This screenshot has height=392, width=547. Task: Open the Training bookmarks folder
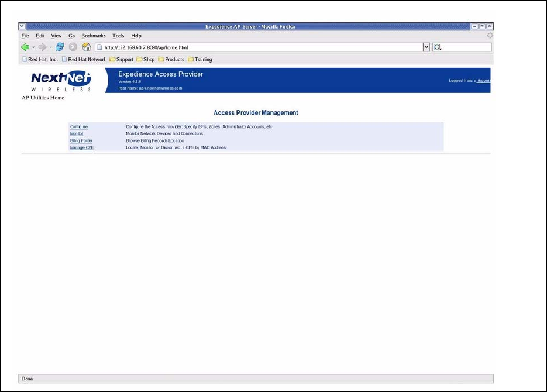pos(200,59)
